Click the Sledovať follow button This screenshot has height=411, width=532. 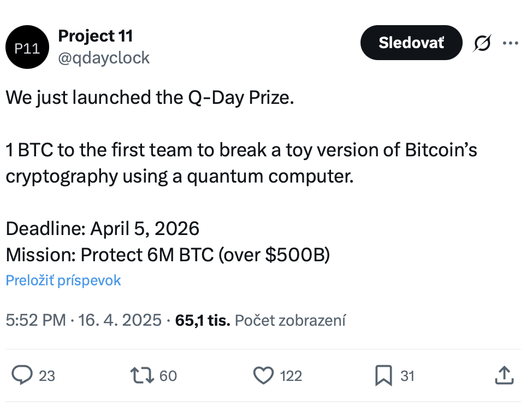pyautogui.click(x=411, y=43)
